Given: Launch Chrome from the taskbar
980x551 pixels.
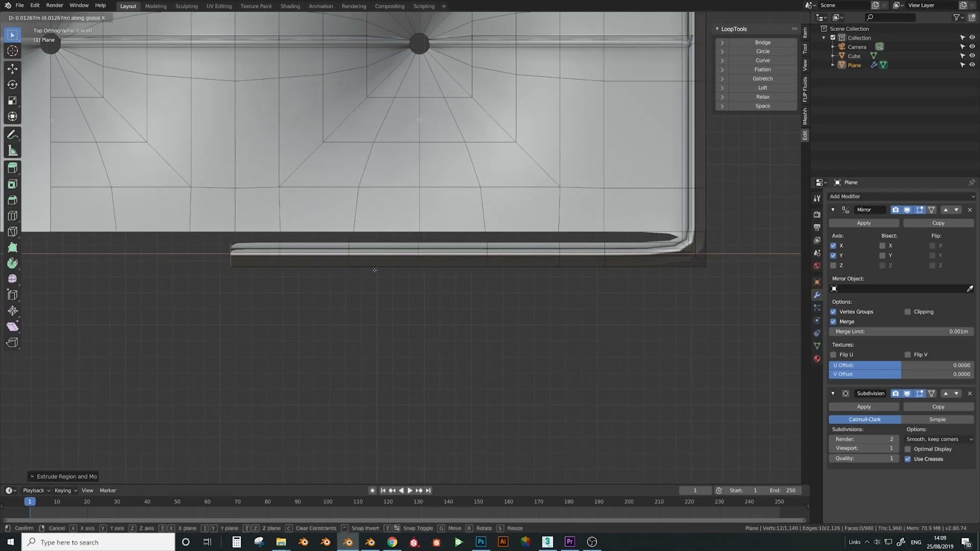Looking at the screenshot, I should (x=392, y=542).
